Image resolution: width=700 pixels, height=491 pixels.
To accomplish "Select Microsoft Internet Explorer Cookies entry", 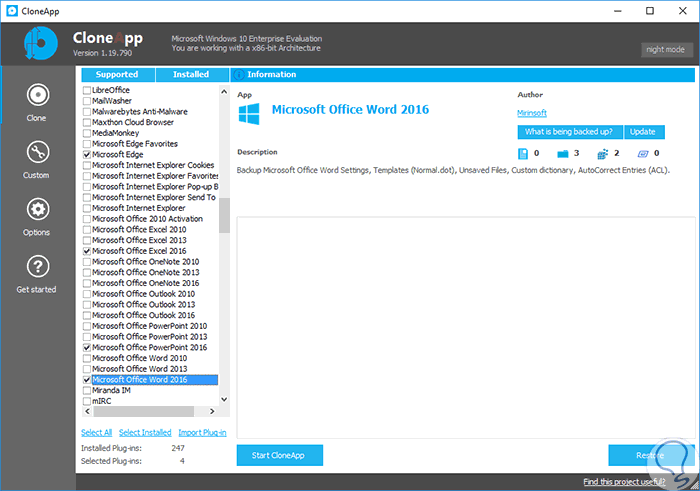I will click(153, 165).
